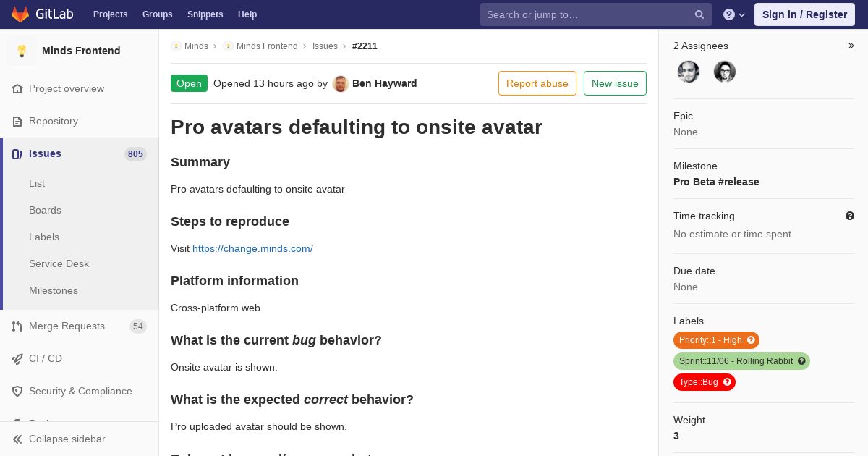Click the CI / CD rocket icon
This screenshot has width=868, height=456.
click(x=17, y=358)
